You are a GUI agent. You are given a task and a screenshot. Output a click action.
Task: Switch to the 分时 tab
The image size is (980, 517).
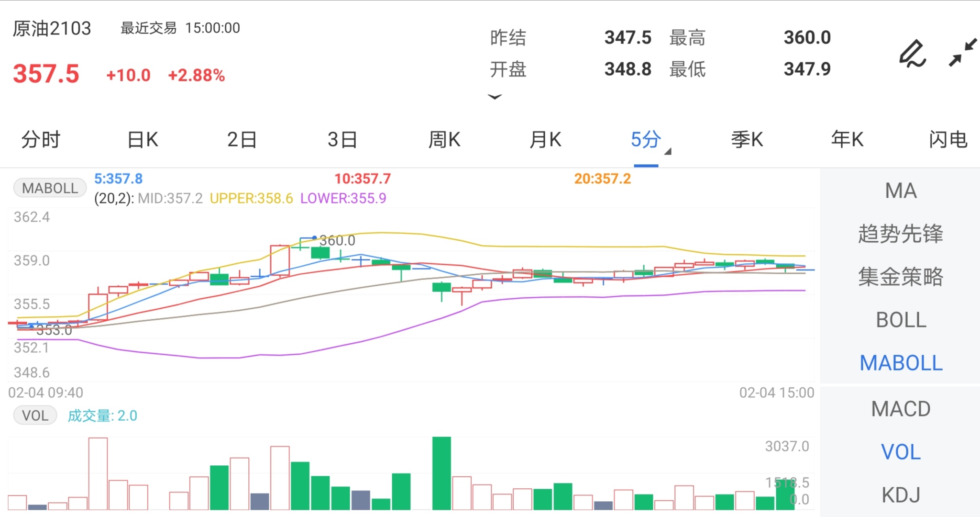click(x=41, y=140)
